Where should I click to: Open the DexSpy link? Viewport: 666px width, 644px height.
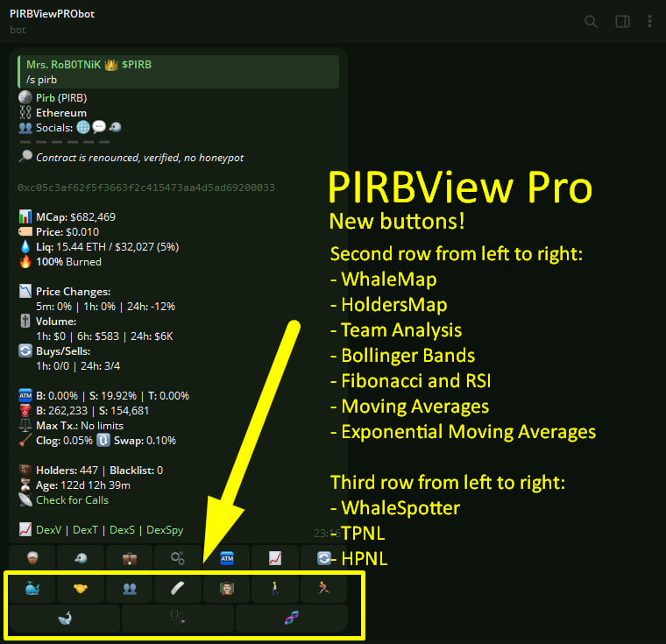pyautogui.click(x=165, y=530)
